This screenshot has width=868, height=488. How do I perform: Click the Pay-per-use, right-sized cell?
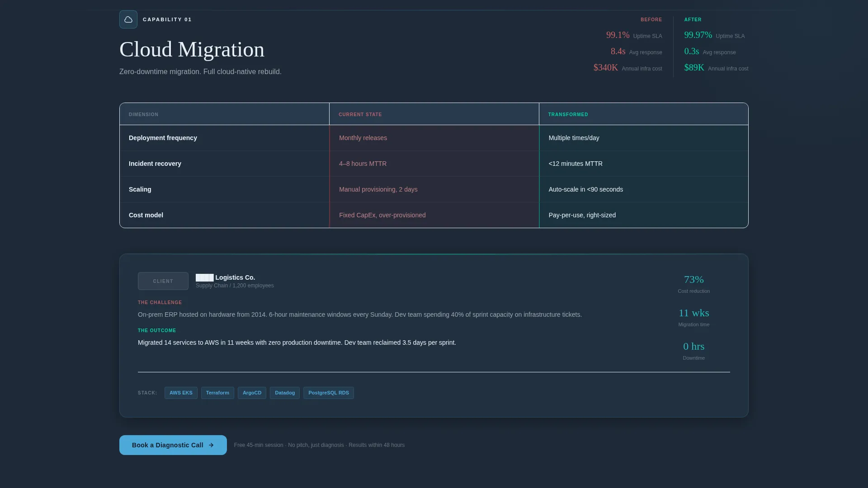pyautogui.click(x=644, y=215)
